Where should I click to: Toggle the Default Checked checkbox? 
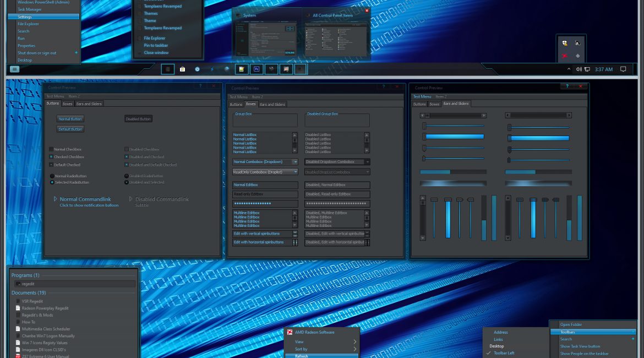[51, 165]
